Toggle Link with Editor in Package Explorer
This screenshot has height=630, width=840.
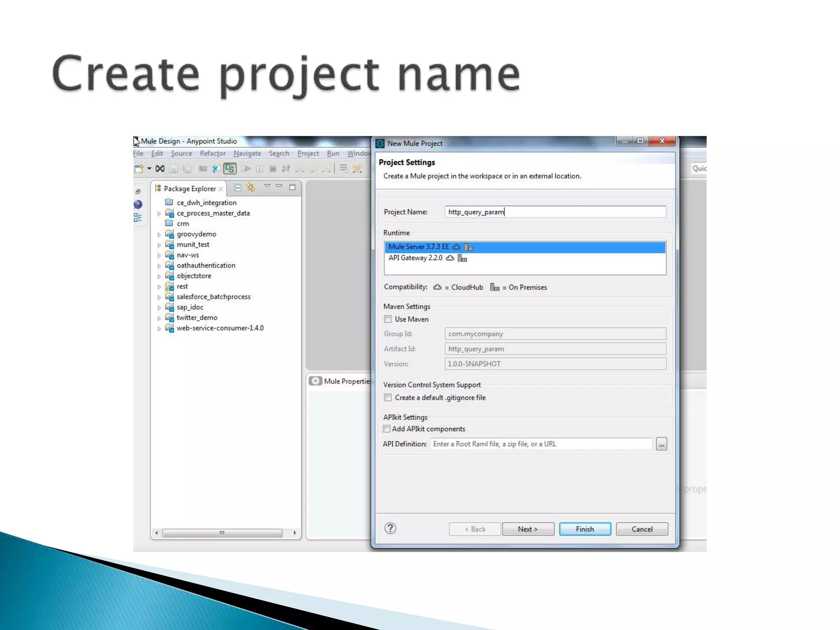coord(251,188)
